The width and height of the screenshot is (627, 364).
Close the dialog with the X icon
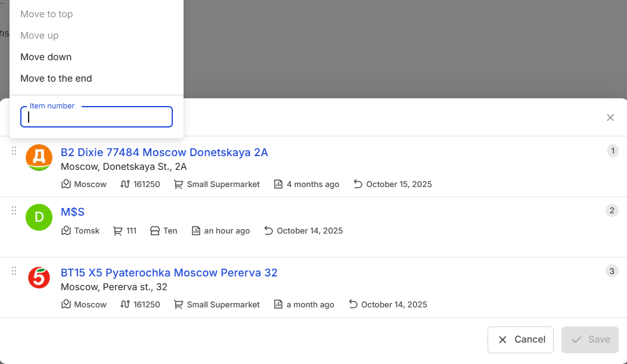tap(610, 117)
